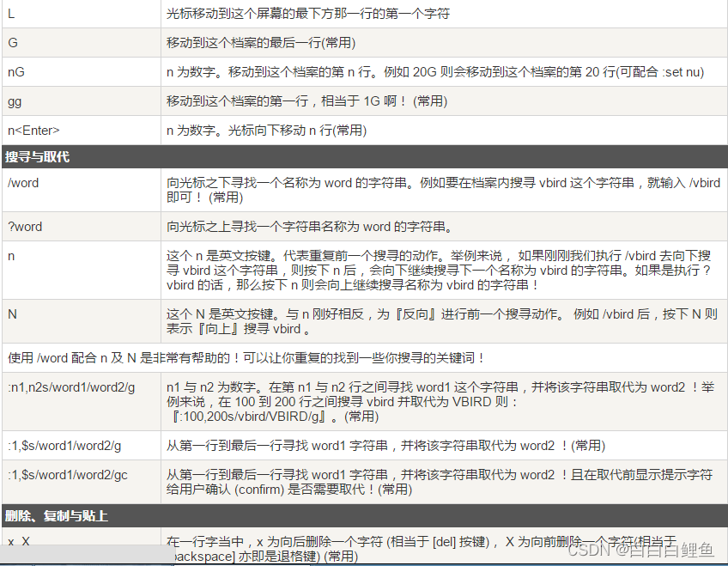Click the ':1,$s/word1/word2/gc' command cell
Viewport: 728px width, 566px height.
click(82, 482)
